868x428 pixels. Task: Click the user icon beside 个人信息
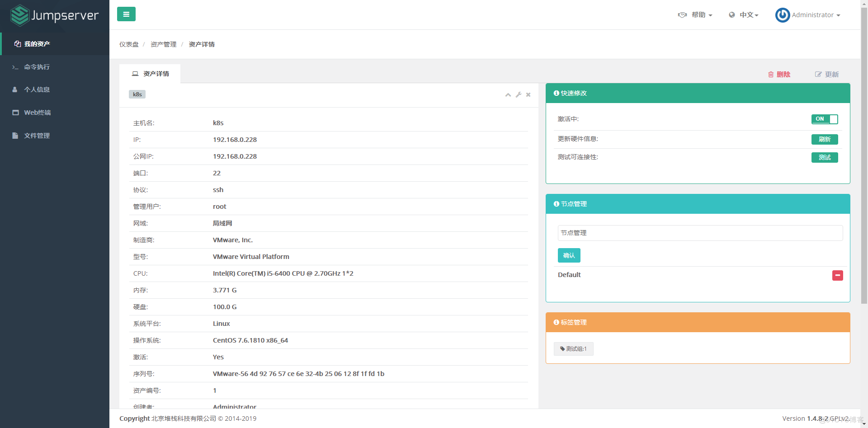click(15, 89)
